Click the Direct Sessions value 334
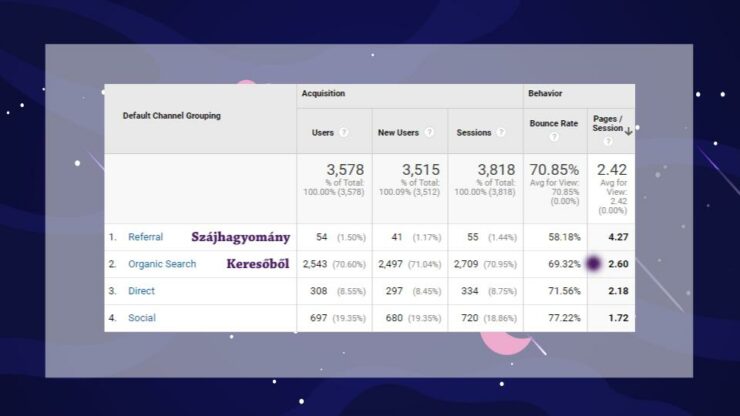The height and width of the screenshot is (416, 740). click(x=470, y=291)
